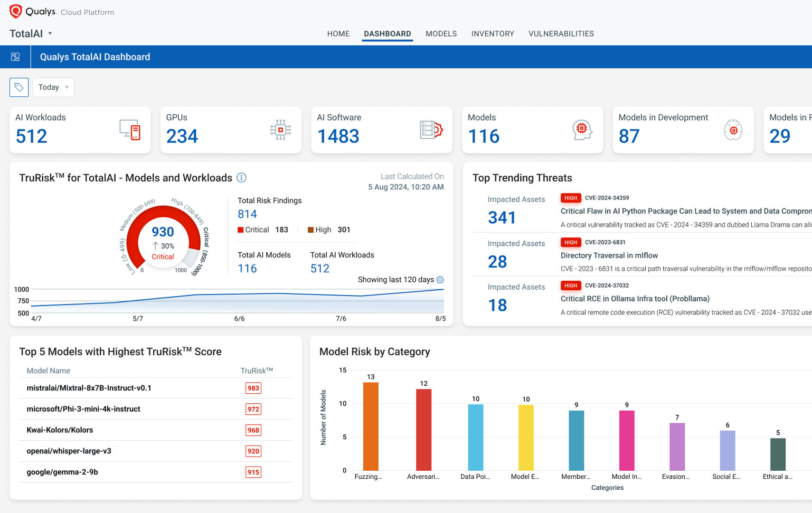Open the Today date range dropdown
This screenshot has width=812, height=513.
point(53,87)
